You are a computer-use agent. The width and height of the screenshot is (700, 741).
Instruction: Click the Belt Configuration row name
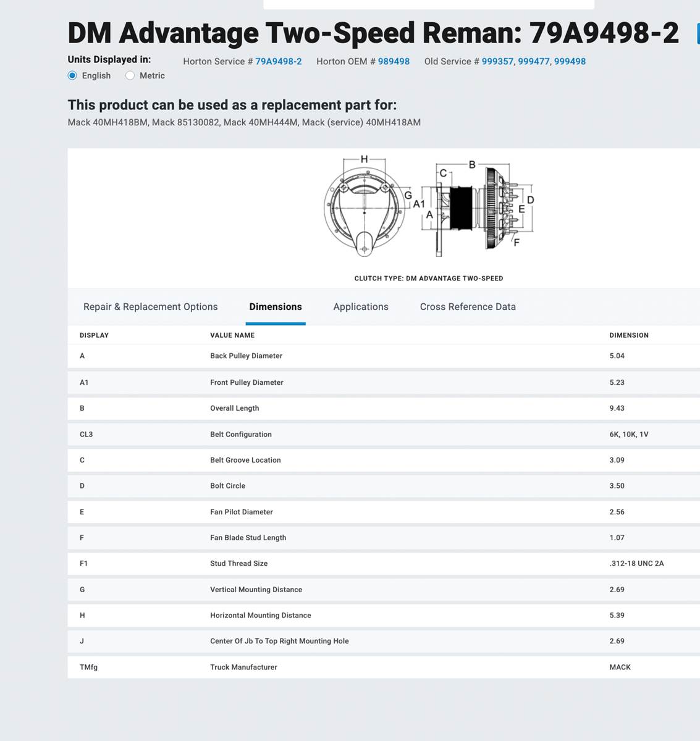tap(241, 434)
